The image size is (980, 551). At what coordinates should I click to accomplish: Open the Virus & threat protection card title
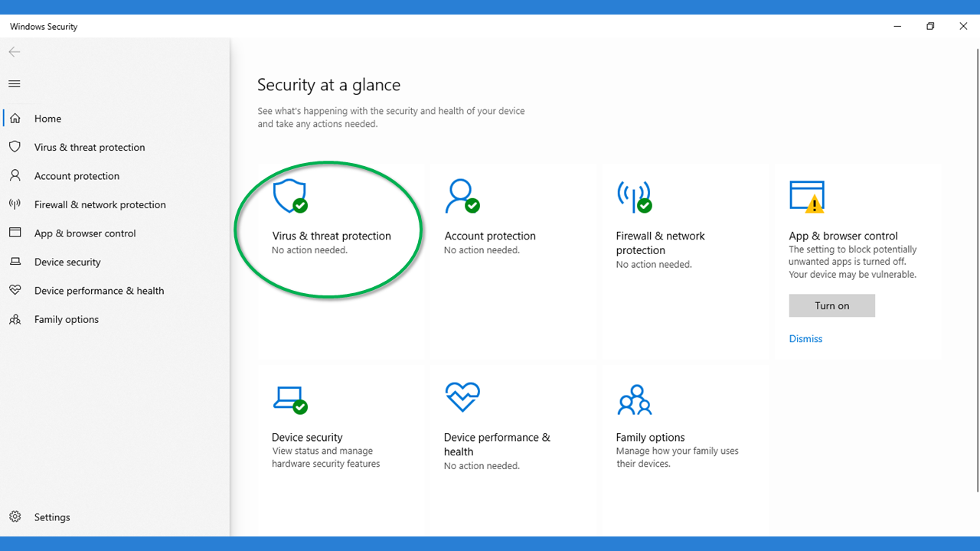pyautogui.click(x=332, y=236)
